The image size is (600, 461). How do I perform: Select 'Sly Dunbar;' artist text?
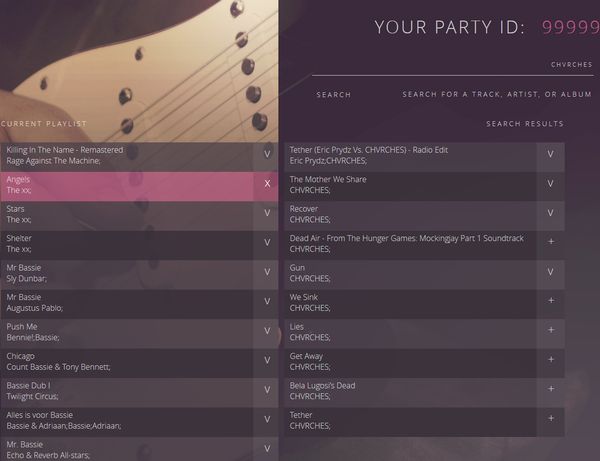[26, 279]
